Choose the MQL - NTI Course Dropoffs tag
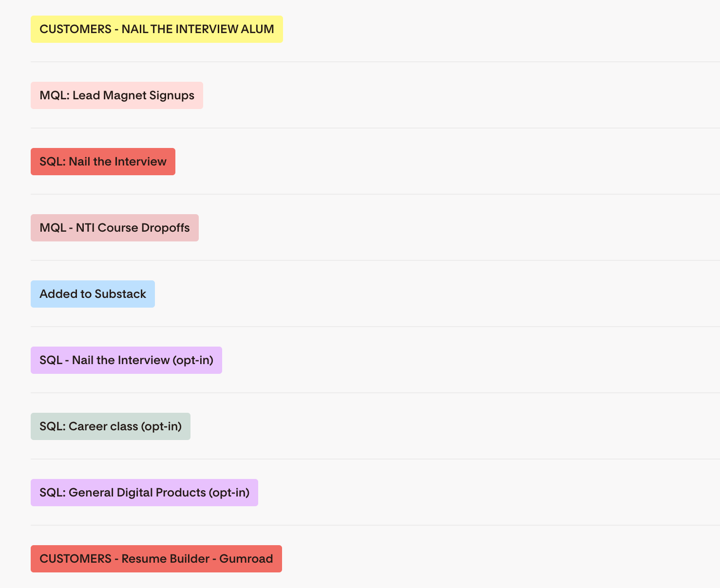Viewport: 720px width, 588px height. 114,228
